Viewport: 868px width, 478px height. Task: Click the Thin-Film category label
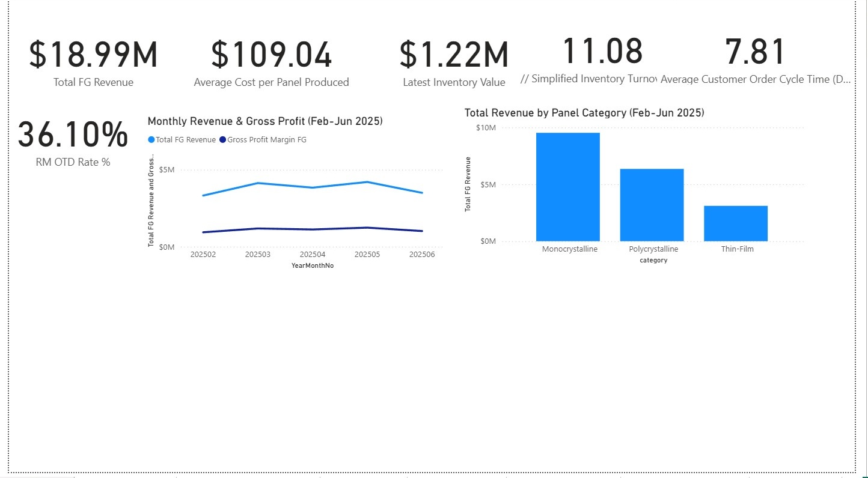point(736,249)
